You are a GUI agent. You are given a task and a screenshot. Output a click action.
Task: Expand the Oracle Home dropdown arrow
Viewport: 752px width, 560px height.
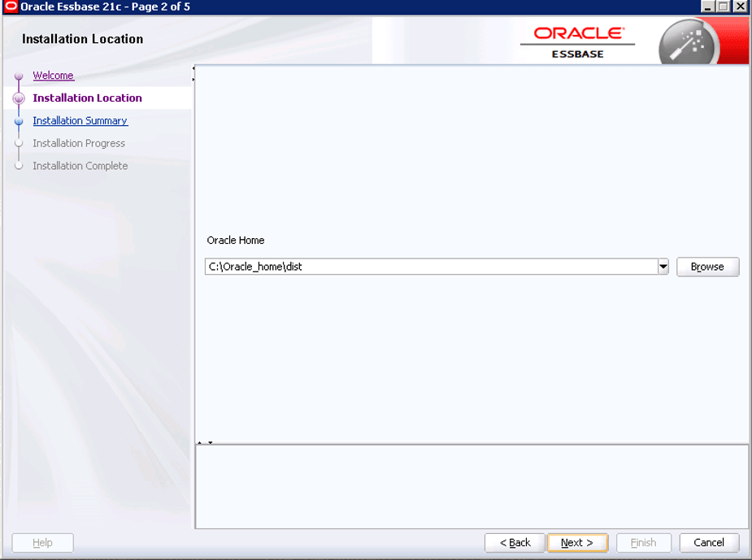pos(663,267)
